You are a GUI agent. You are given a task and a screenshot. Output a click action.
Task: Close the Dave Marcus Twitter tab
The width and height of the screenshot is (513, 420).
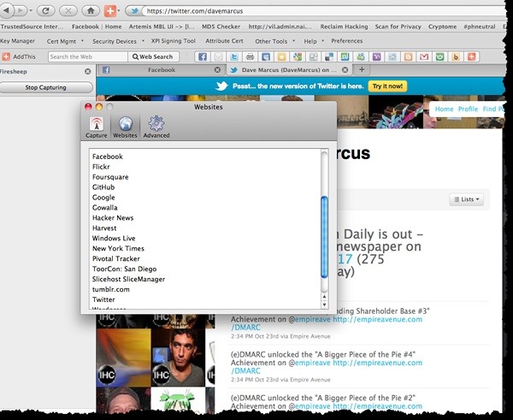345,70
